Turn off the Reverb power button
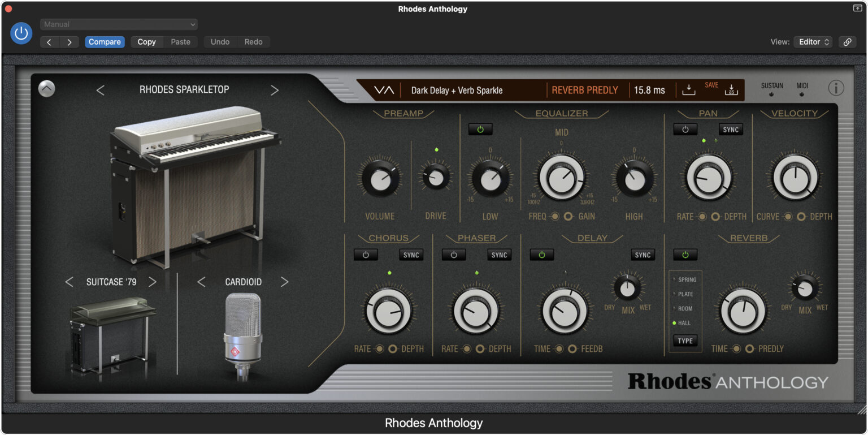This screenshot has width=868, height=435. [x=685, y=255]
